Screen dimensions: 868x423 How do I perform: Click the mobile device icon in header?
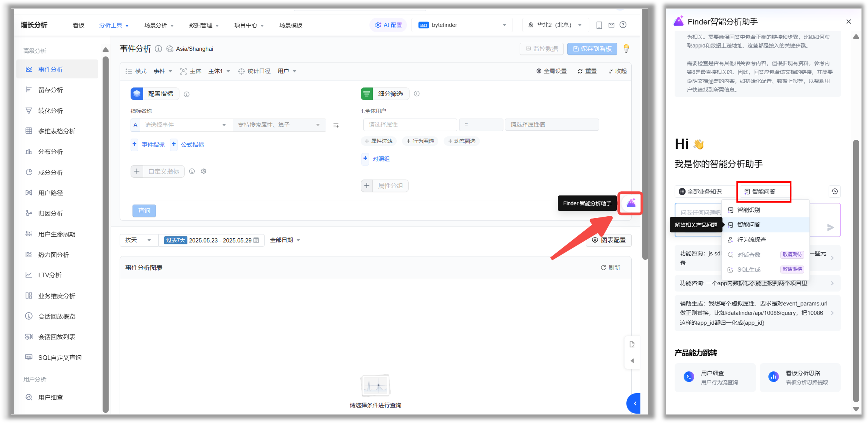pyautogui.click(x=599, y=25)
